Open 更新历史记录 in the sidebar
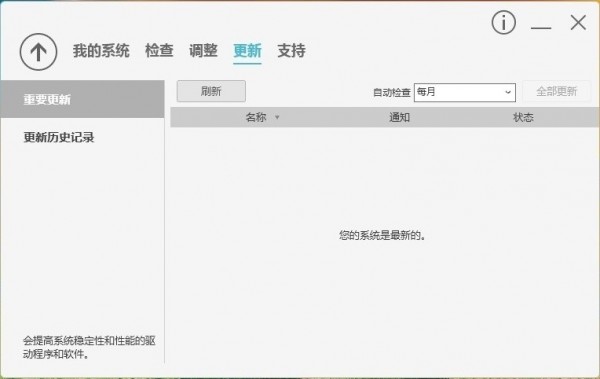Viewport: 600px width, 379px height. (59, 137)
